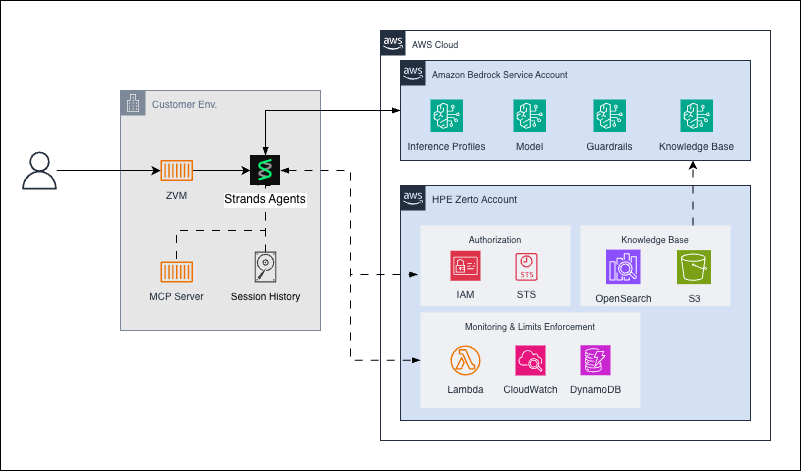Select the ZVM container icon
The height and width of the screenshot is (471, 801).
pos(177,171)
